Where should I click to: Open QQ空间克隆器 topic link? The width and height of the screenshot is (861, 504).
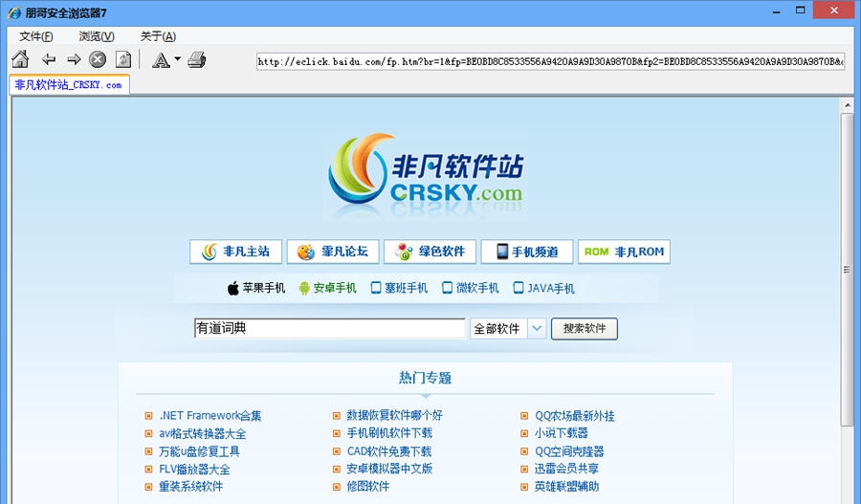pyautogui.click(x=569, y=451)
